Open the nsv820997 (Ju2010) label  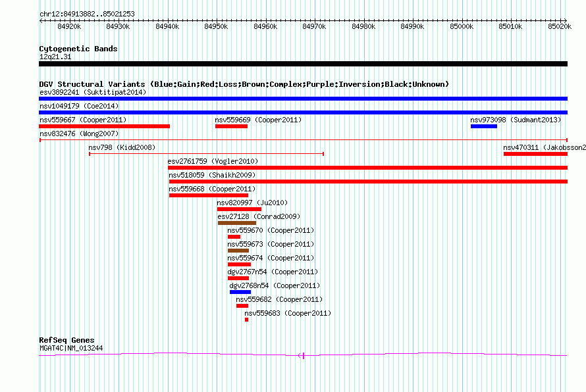pyautogui.click(x=252, y=203)
